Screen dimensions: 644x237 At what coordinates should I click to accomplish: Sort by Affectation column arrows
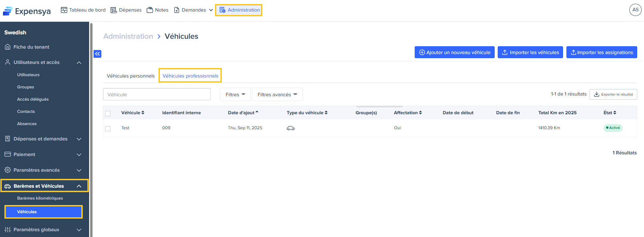[x=420, y=113]
